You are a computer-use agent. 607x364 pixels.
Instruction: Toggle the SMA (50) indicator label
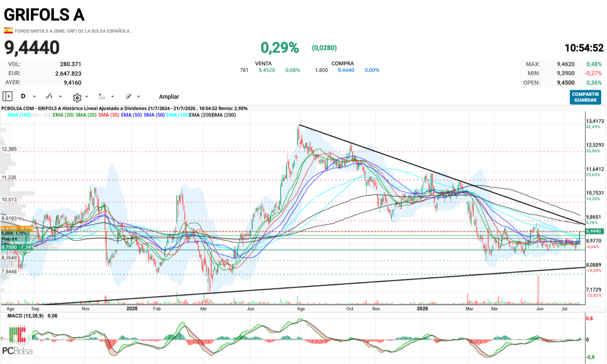click(154, 115)
